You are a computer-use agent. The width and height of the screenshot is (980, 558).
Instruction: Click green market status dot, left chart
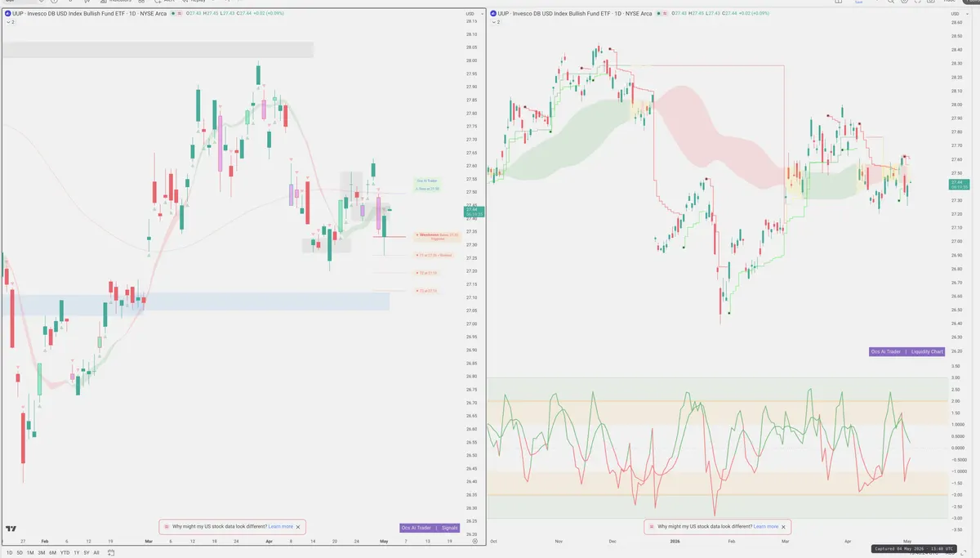pos(173,14)
